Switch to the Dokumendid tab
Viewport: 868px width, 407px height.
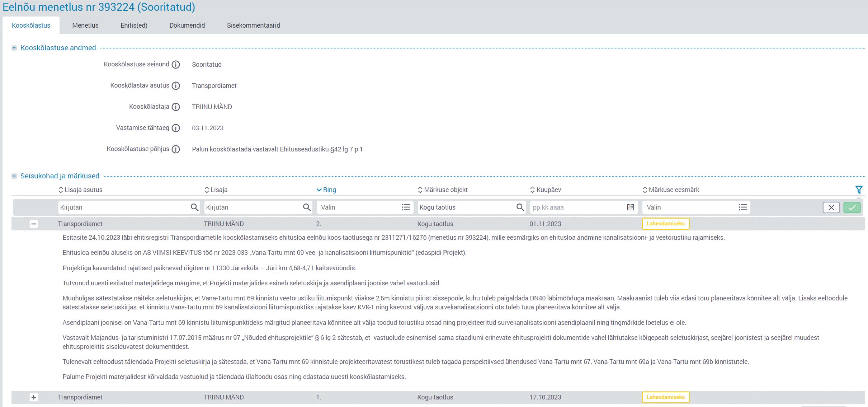[x=187, y=25]
